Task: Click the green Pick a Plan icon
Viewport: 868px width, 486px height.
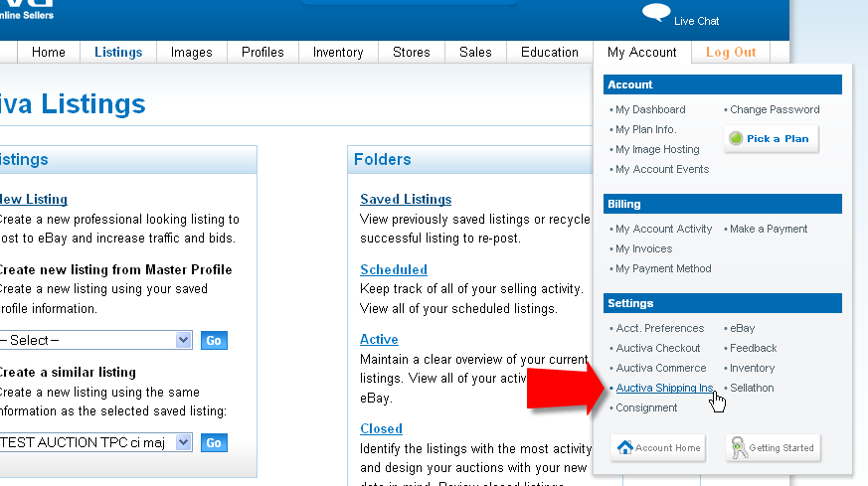Action: [x=736, y=138]
